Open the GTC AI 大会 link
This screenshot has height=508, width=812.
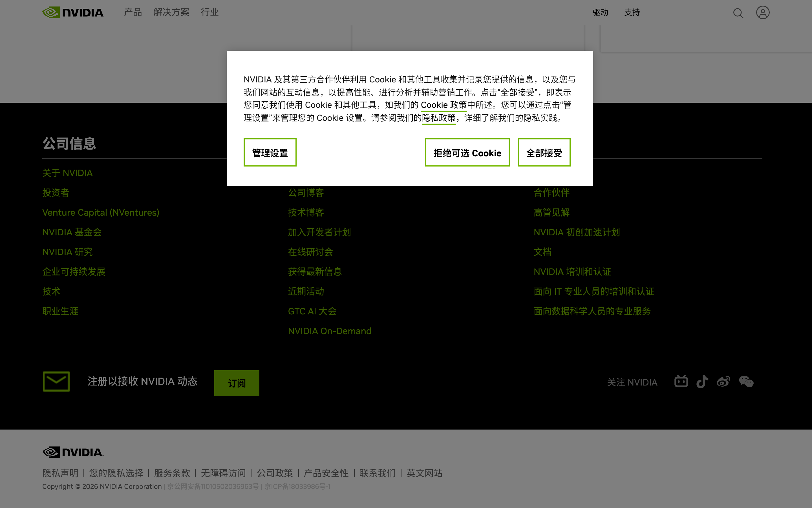click(312, 312)
